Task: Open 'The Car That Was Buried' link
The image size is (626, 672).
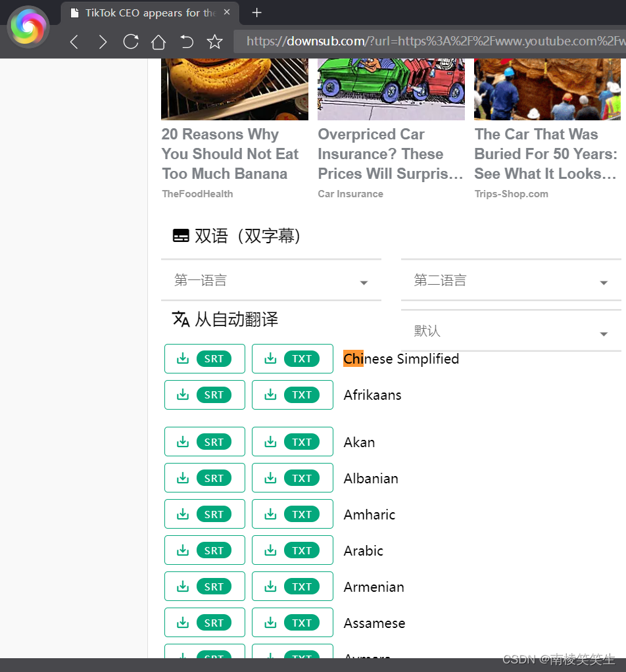Action: (546, 154)
